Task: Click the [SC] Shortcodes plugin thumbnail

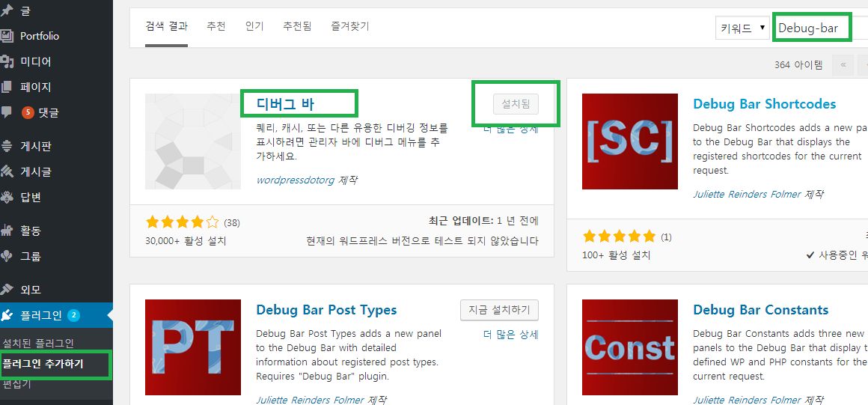Action: 630,141
